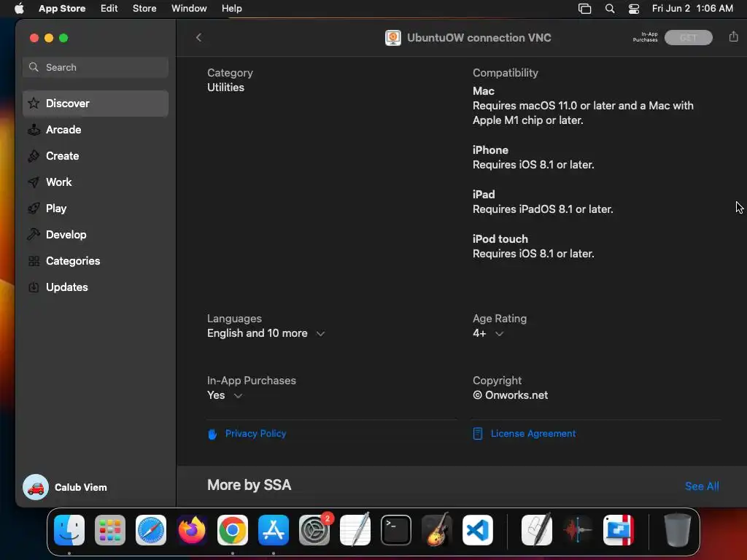Click the App Store dock icon
This screenshot has height=560, width=747.
pos(274,529)
